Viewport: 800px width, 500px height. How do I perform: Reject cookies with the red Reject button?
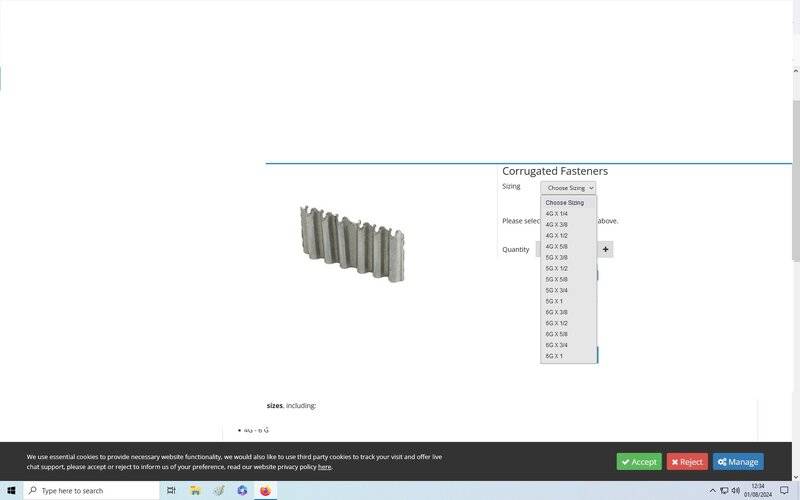point(687,462)
